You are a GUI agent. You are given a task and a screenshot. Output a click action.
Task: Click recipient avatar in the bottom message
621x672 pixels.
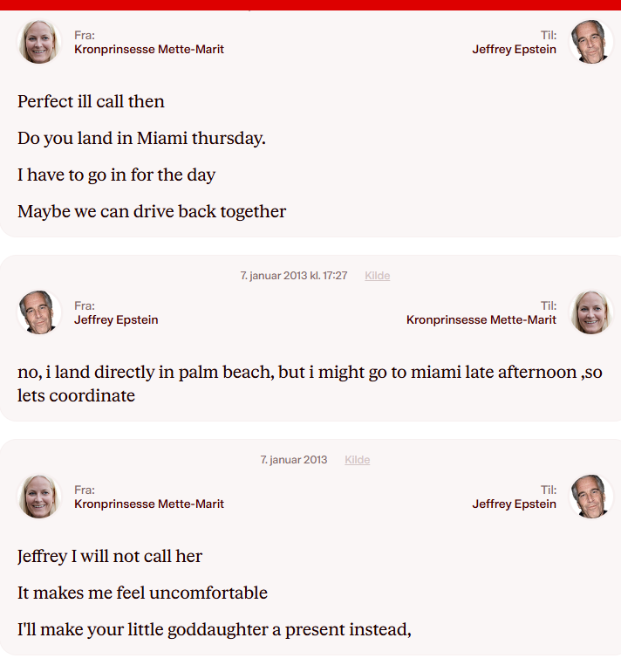pyautogui.click(x=590, y=497)
